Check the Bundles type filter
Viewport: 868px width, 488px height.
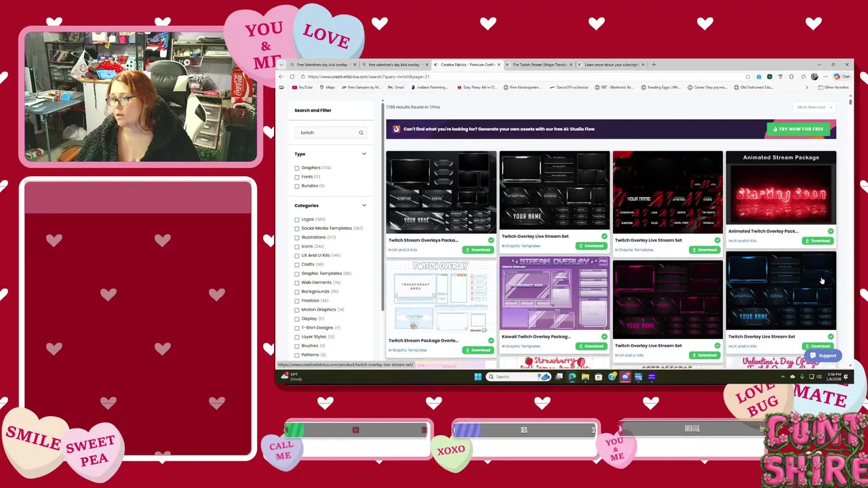(297, 186)
